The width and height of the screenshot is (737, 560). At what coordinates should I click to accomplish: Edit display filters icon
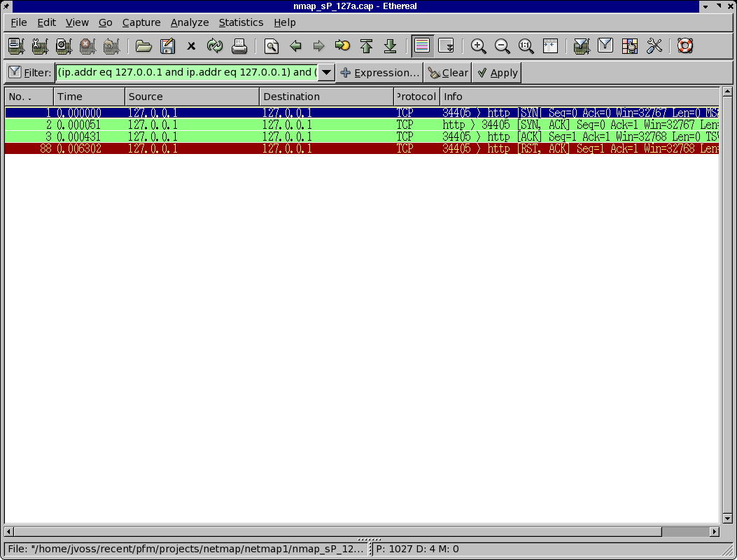pyautogui.click(x=606, y=46)
